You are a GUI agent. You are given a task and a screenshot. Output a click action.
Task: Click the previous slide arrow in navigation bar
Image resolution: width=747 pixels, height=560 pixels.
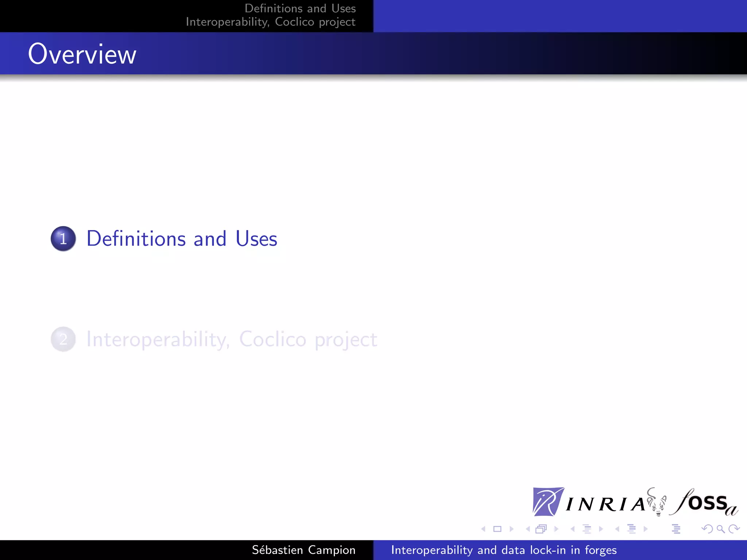pos(483,529)
